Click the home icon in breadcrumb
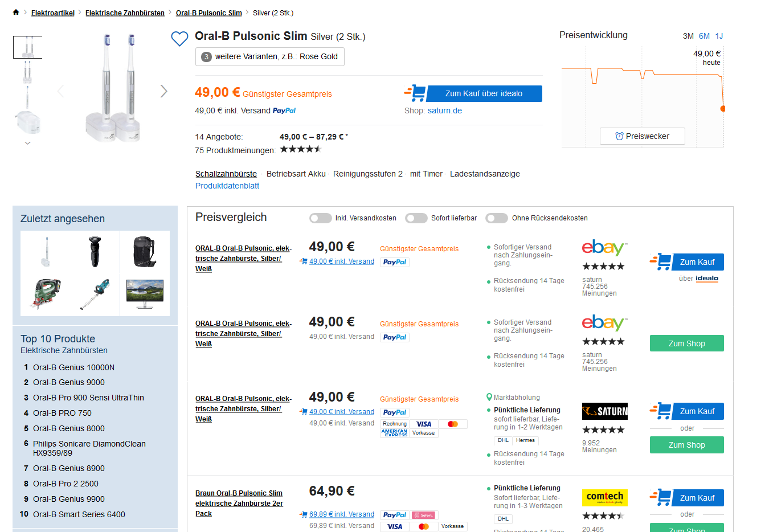Screen dimensions: 765x532 point(16,13)
